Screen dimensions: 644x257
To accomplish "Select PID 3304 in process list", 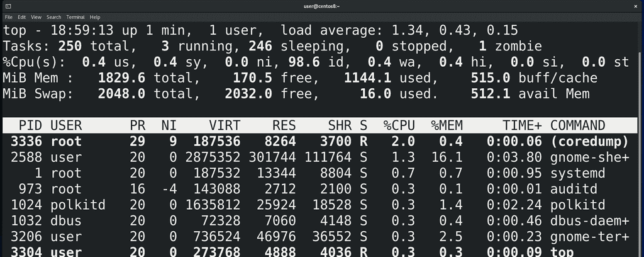I will 26,252.
